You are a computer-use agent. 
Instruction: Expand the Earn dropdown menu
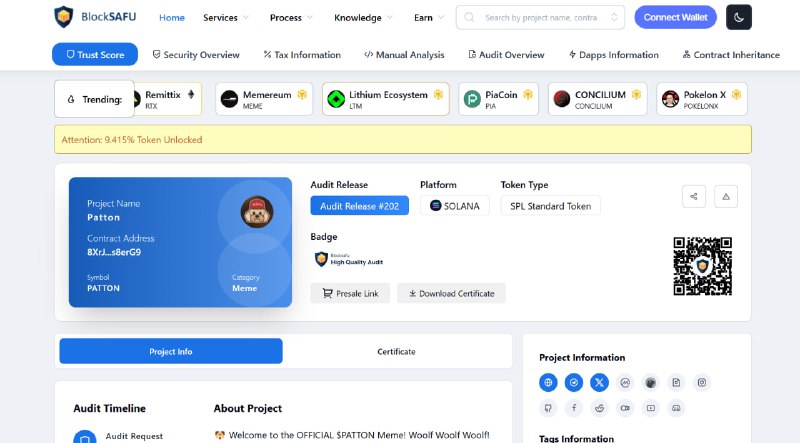coord(429,17)
